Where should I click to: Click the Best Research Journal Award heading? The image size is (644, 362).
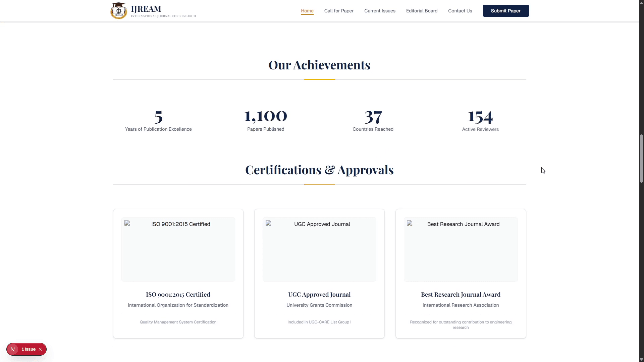[461, 294]
